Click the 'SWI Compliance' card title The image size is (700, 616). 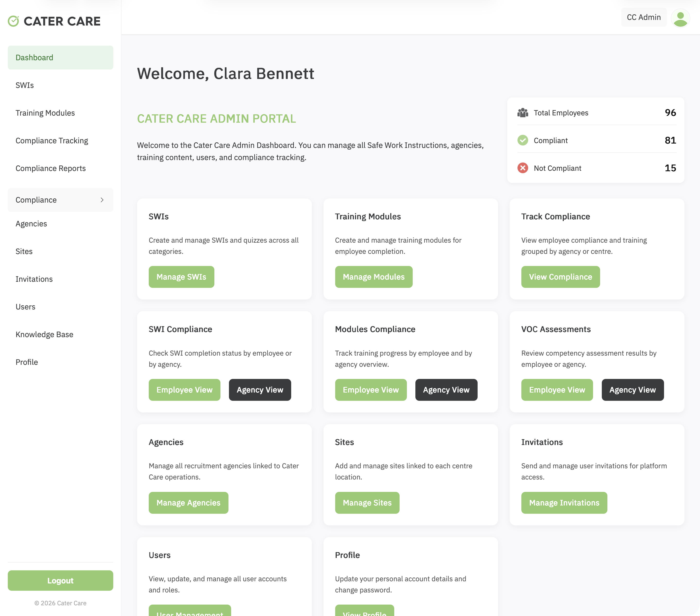(x=180, y=329)
